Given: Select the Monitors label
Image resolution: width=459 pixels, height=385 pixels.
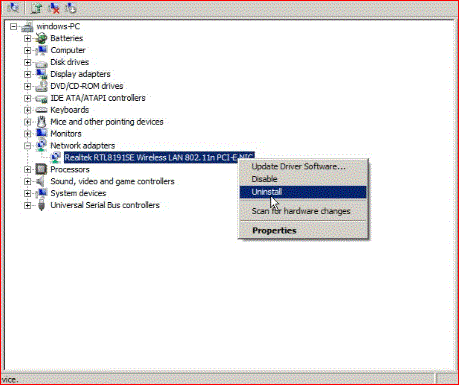Looking at the screenshot, I should point(66,134).
